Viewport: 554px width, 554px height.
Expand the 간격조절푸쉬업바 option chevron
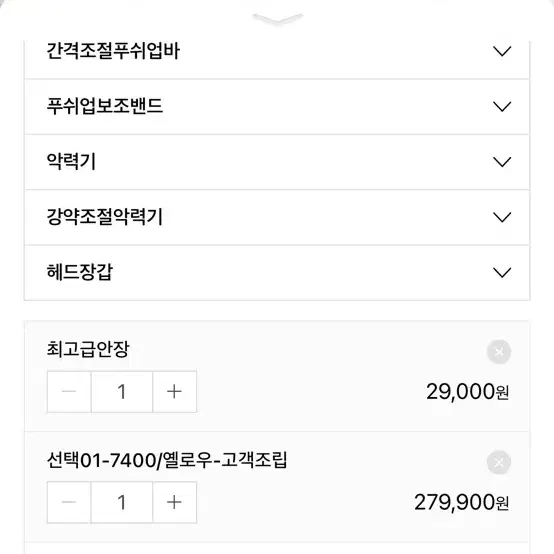point(502,51)
